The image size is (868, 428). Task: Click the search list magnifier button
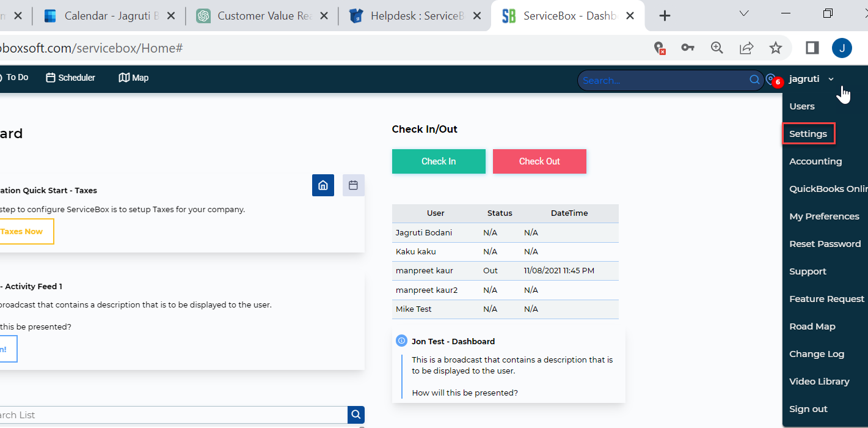[x=356, y=415]
